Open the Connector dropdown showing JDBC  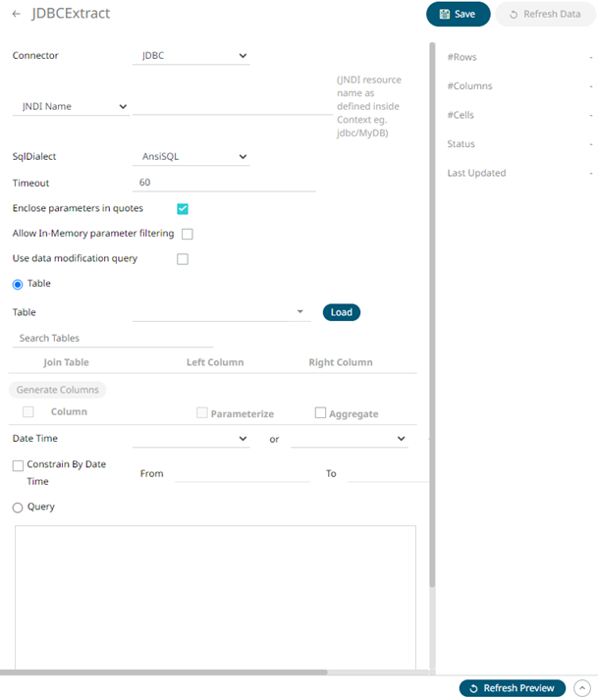pos(190,56)
